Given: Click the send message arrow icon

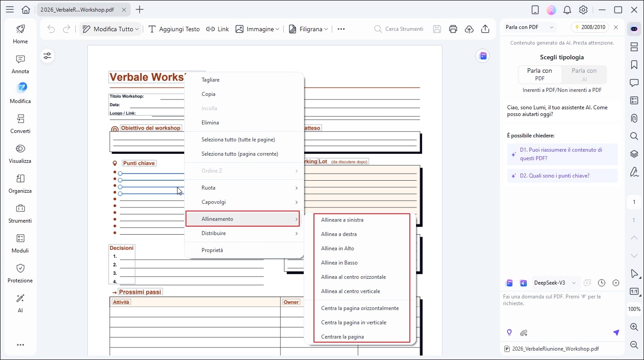Looking at the screenshot, I should tap(616, 333).
